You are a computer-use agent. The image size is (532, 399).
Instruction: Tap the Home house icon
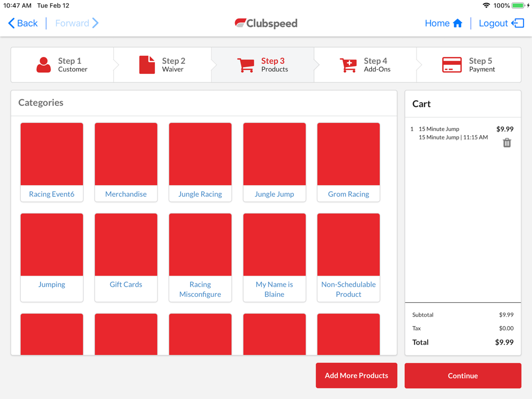(458, 23)
